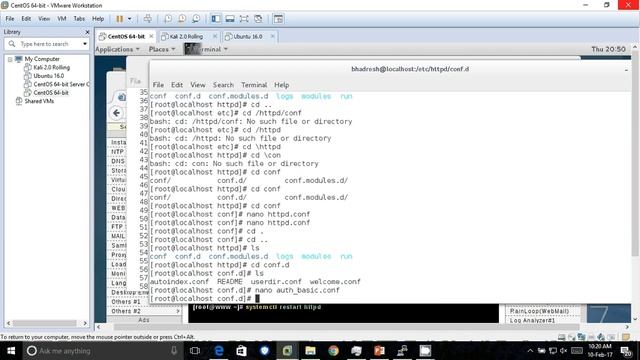640x360 pixels.
Task: Open the Terminal app menu in top bar
Action: click(x=206, y=49)
